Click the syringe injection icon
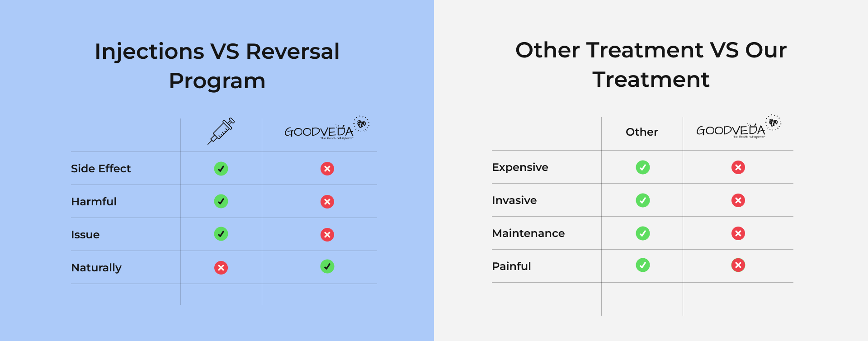The image size is (868, 341). (221, 131)
